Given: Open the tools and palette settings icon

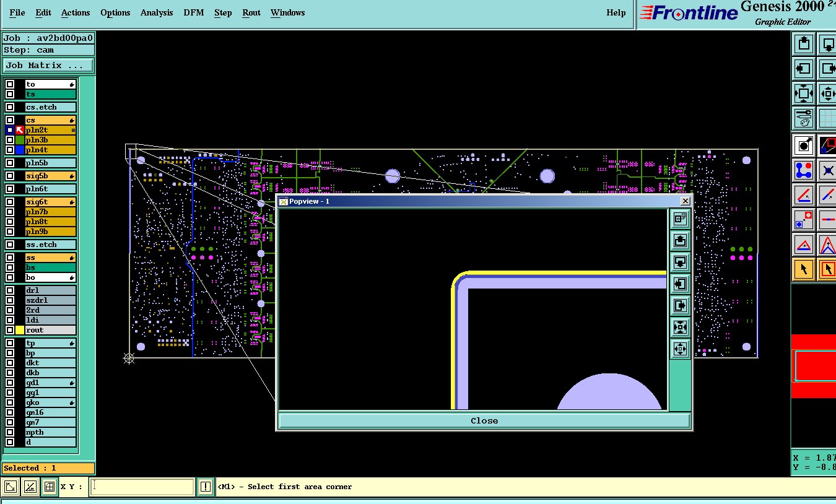Looking at the screenshot, I should point(804,118).
